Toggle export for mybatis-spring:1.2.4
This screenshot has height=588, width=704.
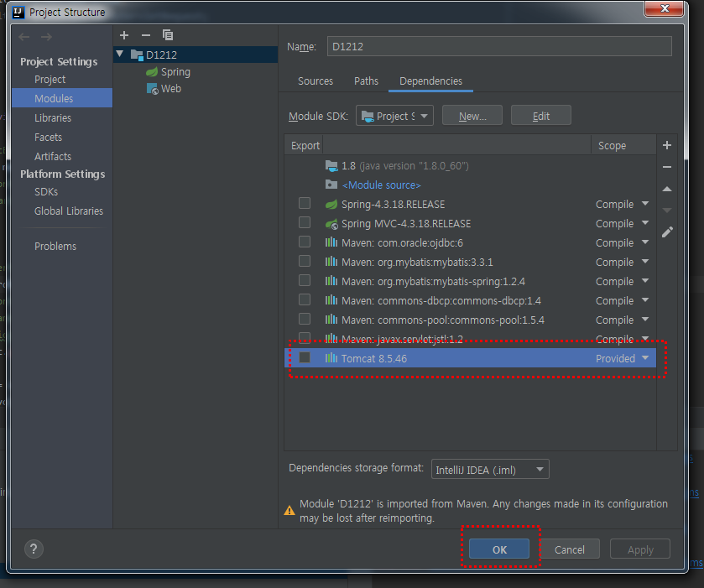click(x=305, y=280)
